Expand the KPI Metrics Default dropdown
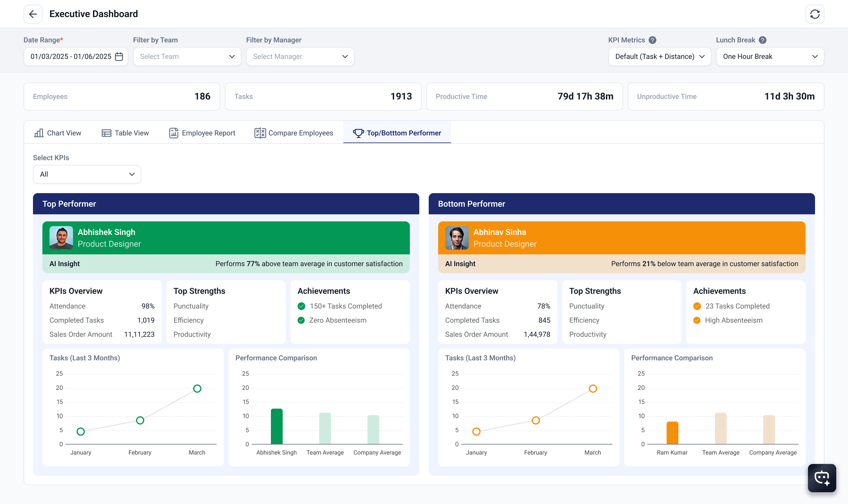 [660, 57]
